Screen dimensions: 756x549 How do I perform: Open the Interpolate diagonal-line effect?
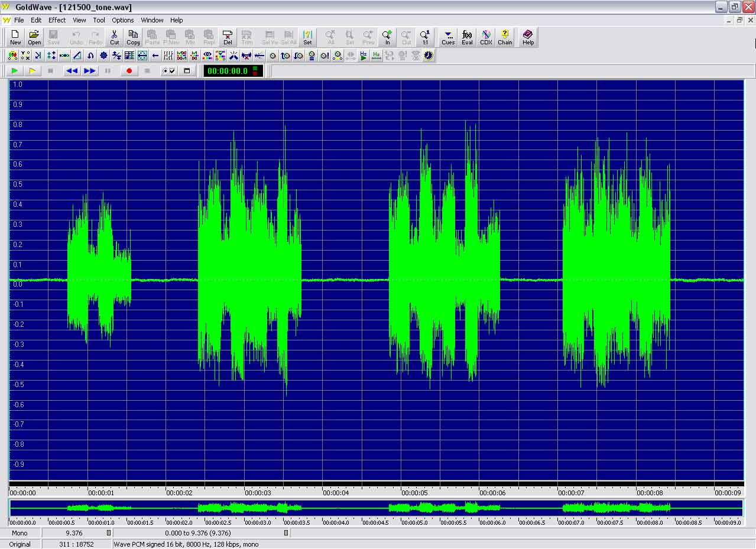click(x=77, y=56)
